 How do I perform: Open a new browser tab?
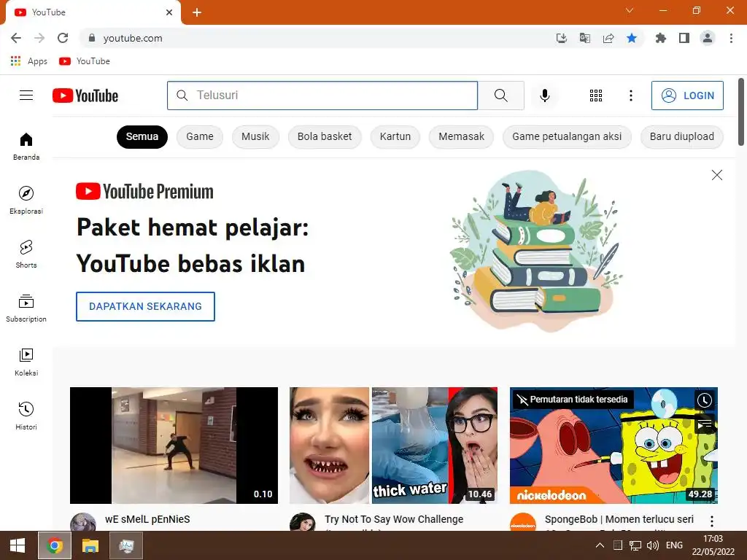[197, 12]
